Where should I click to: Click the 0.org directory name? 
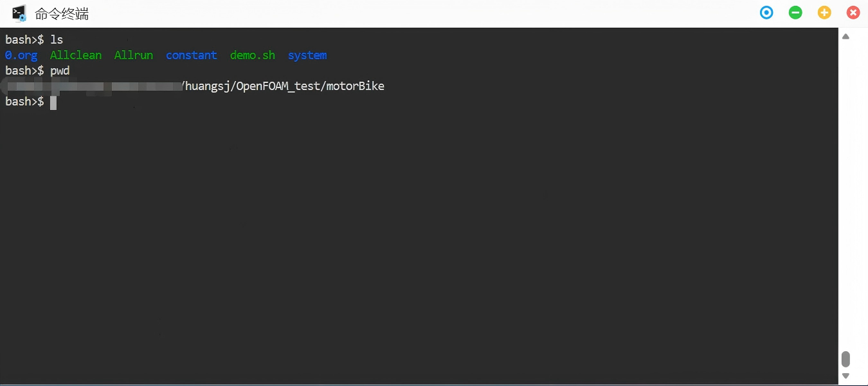21,55
